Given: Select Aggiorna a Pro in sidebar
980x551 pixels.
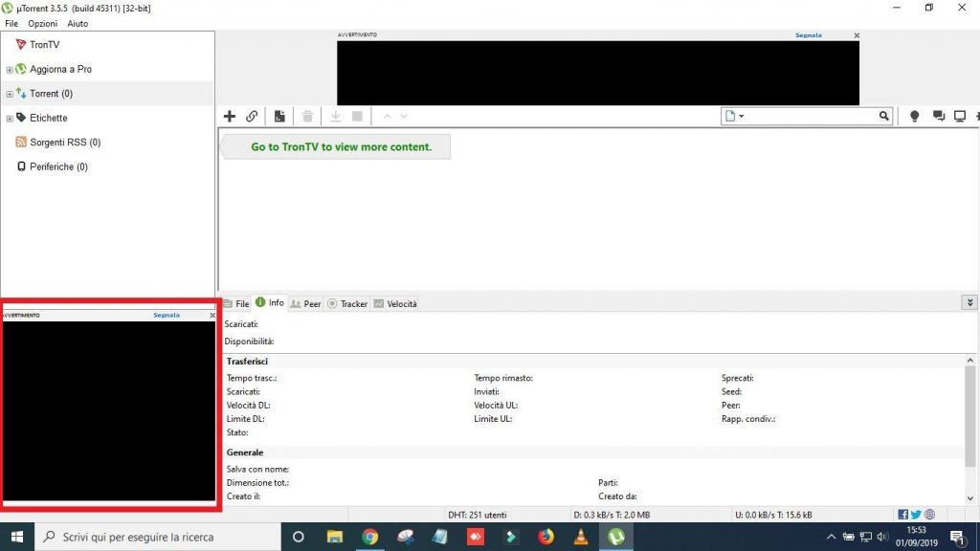Looking at the screenshot, I should click(60, 69).
